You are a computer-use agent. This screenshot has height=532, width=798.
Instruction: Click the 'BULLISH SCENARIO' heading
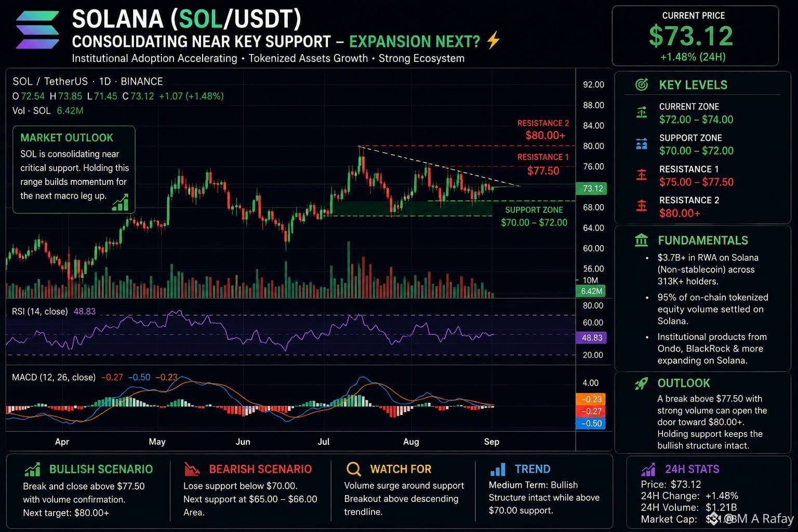[x=101, y=469]
